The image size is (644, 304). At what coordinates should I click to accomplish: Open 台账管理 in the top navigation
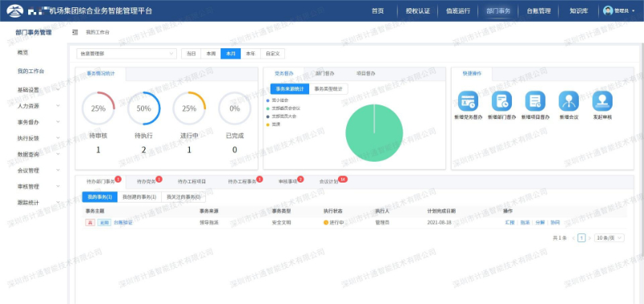539,11
